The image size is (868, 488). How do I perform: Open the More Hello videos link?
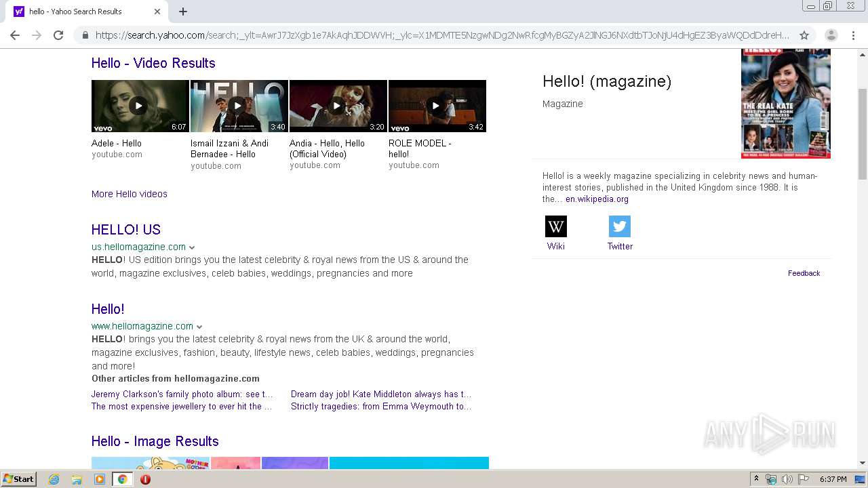coord(130,194)
